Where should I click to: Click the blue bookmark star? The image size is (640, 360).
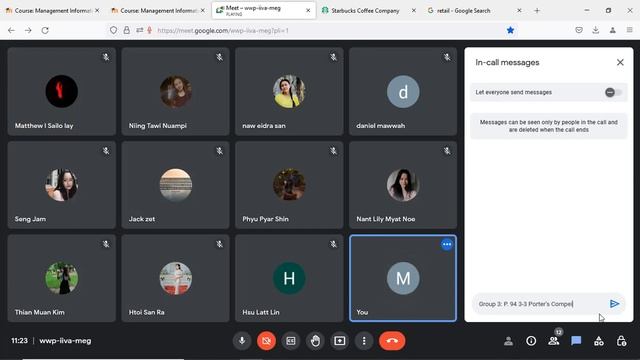click(510, 30)
